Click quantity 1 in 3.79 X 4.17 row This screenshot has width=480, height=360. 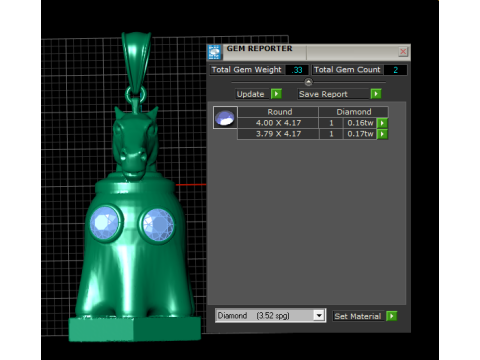coord(331,134)
